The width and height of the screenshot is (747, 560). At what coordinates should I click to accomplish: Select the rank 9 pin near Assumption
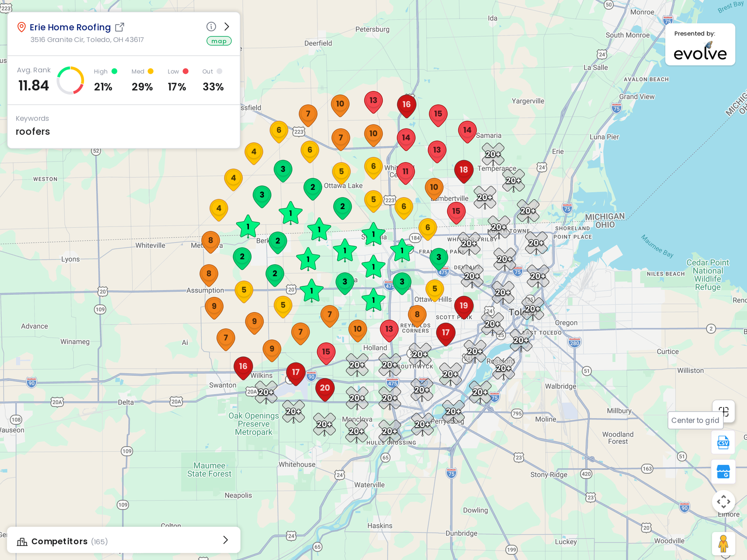click(214, 308)
